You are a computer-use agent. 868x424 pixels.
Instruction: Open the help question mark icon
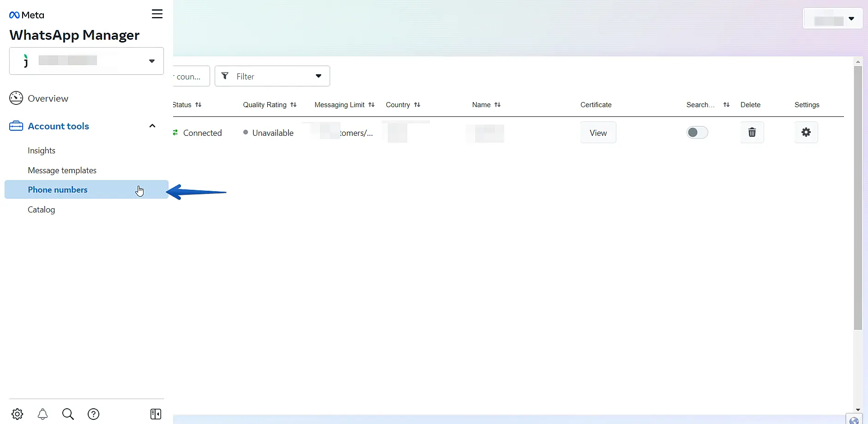coord(93,414)
